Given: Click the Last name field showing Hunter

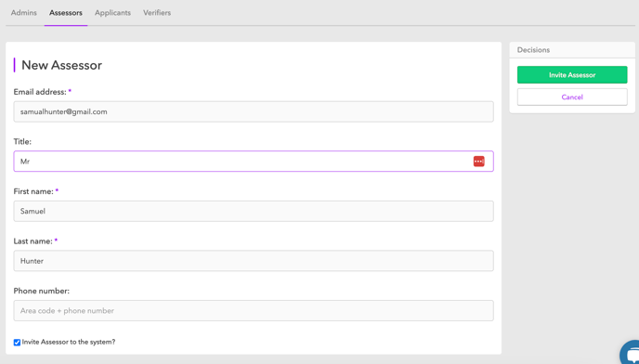Looking at the screenshot, I should 254,261.
